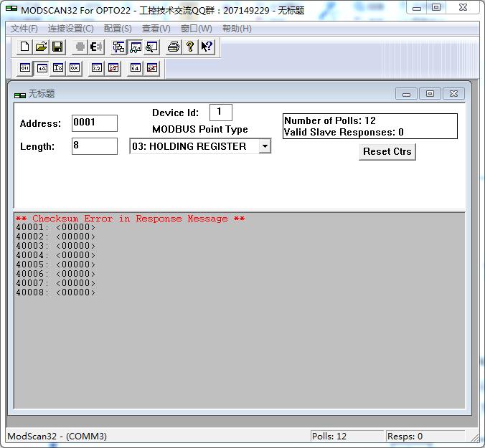Click the Address input field
The width and height of the screenshot is (485, 448).
click(94, 123)
